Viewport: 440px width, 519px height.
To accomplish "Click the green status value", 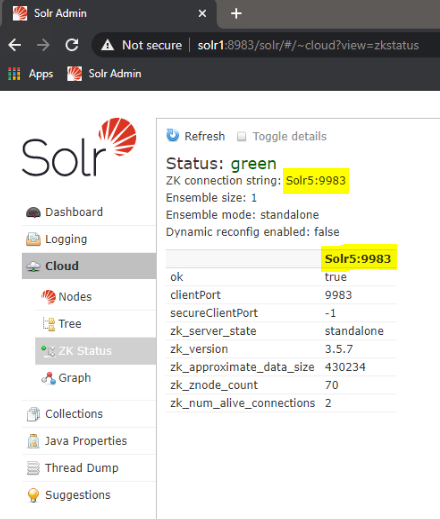I will [x=254, y=164].
